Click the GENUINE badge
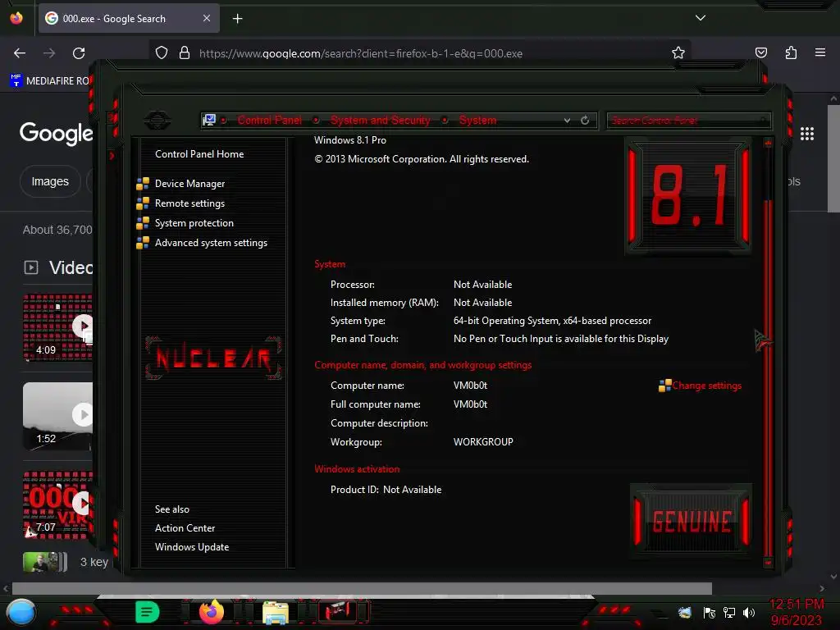Viewport: 840px width, 630px height. click(x=692, y=521)
